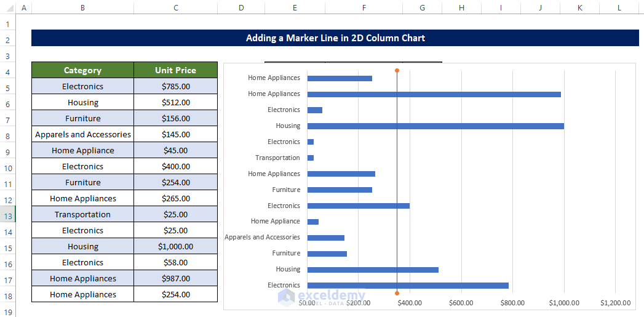
Task: Click the "Category" table header cell
Action: (x=82, y=70)
